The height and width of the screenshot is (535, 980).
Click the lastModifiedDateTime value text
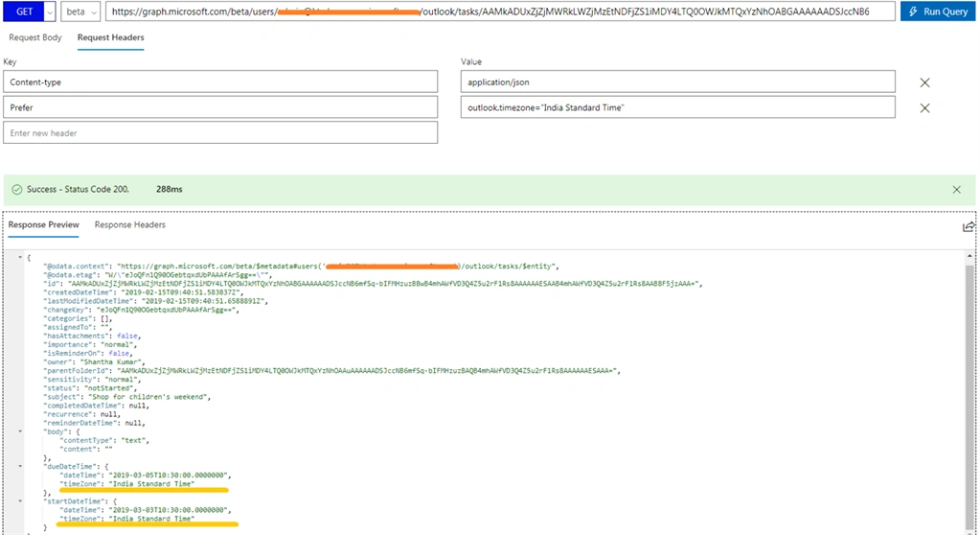pos(204,301)
